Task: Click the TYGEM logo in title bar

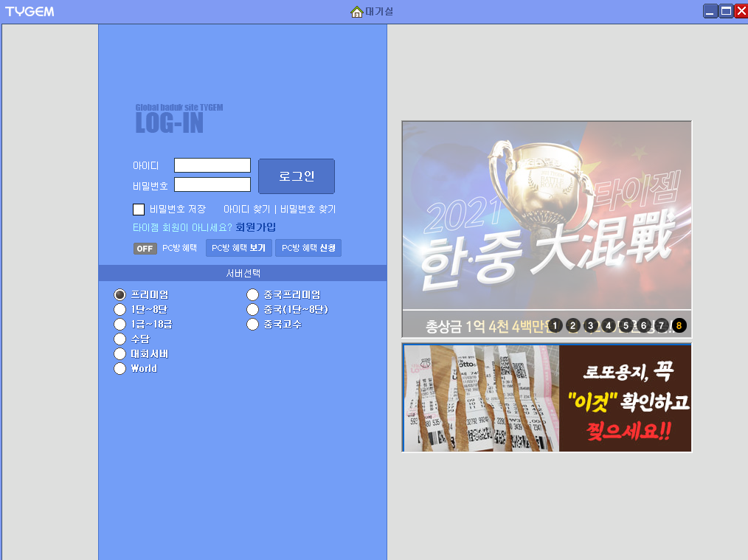Action: pos(30,12)
